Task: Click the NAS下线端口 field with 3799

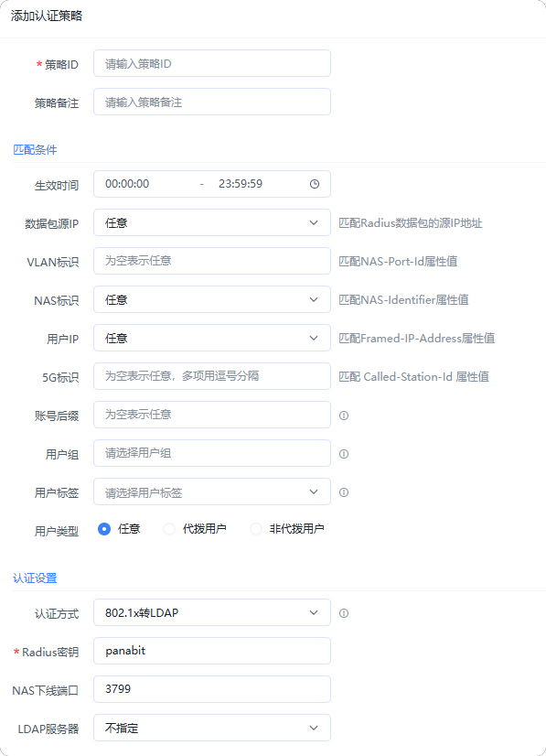Action: 212,689
